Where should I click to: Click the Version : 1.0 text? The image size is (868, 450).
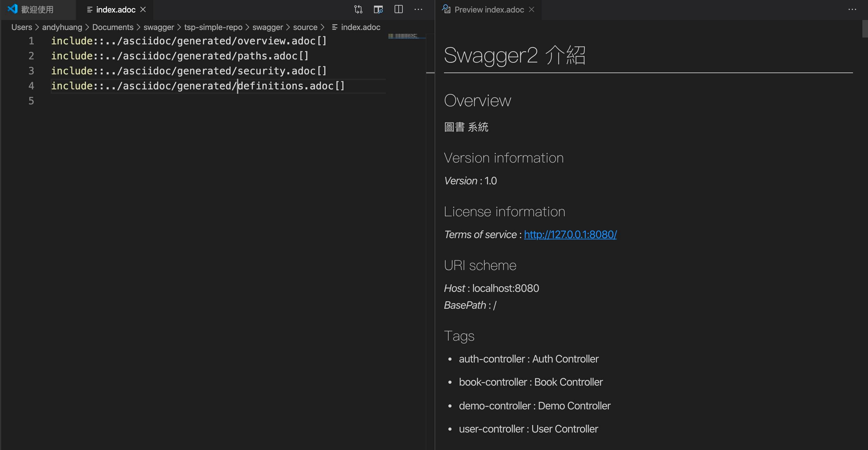click(x=470, y=181)
